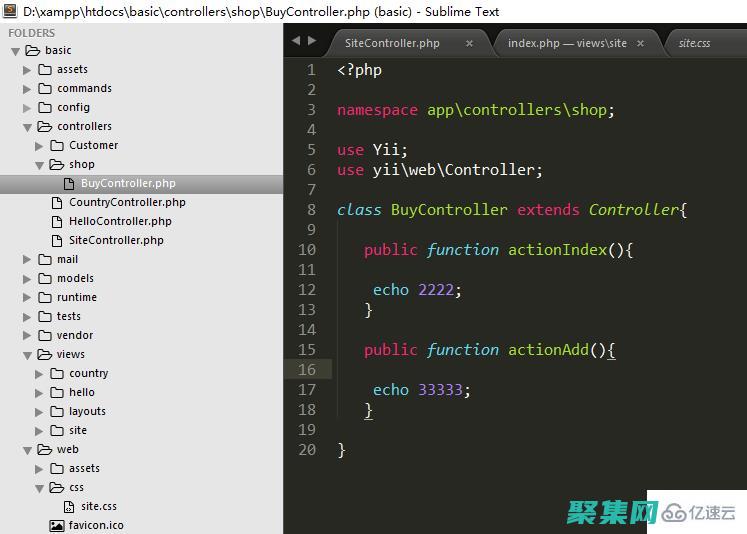This screenshot has height=534, width=747.
Task: Click the tab scroll right arrow
Action: click(312, 41)
